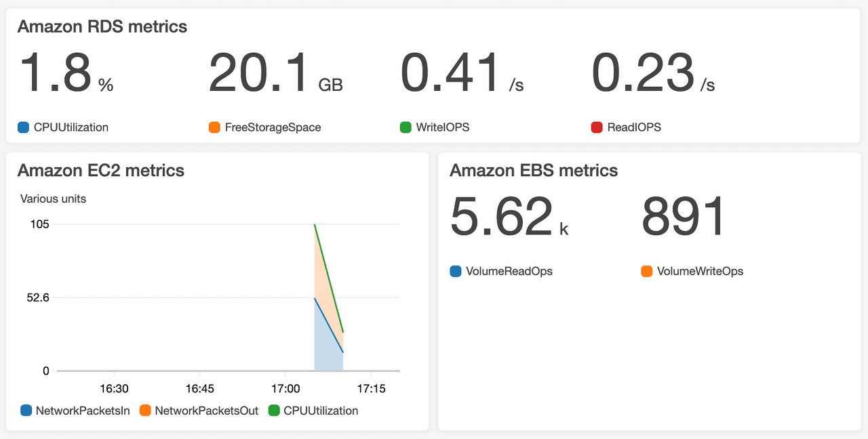Select the Amazon EC2 metrics panel title

[101, 171]
